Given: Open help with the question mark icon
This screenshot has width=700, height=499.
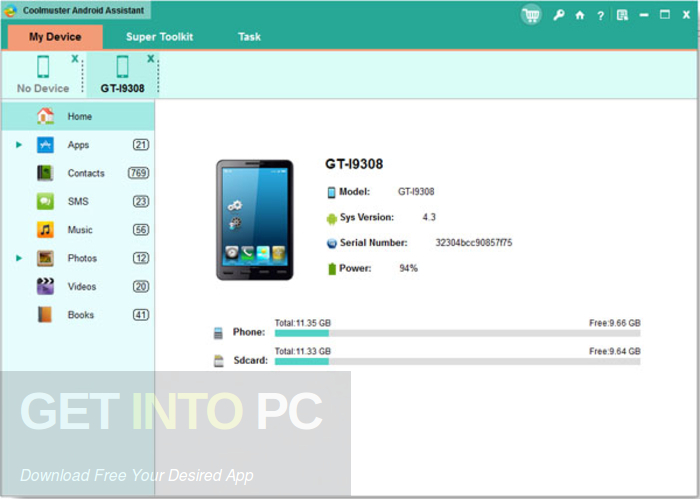Looking at the screenshot, I should click(x=600, y=16).
